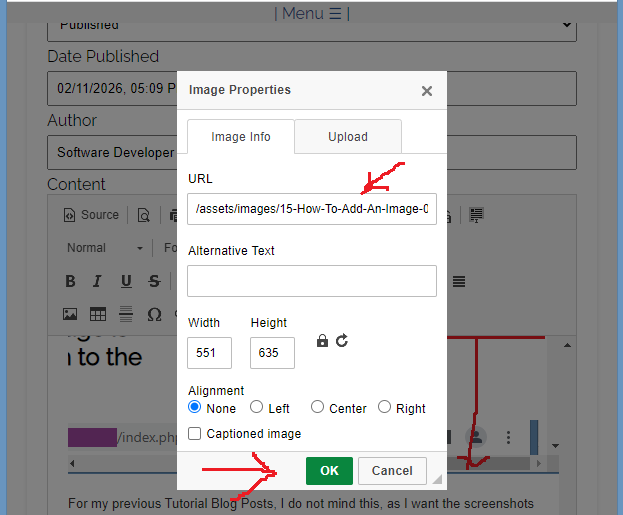Toggle italic formatting in editor toolbar
Viewport: 623px width, 515px height.
[x=98, y=281]
